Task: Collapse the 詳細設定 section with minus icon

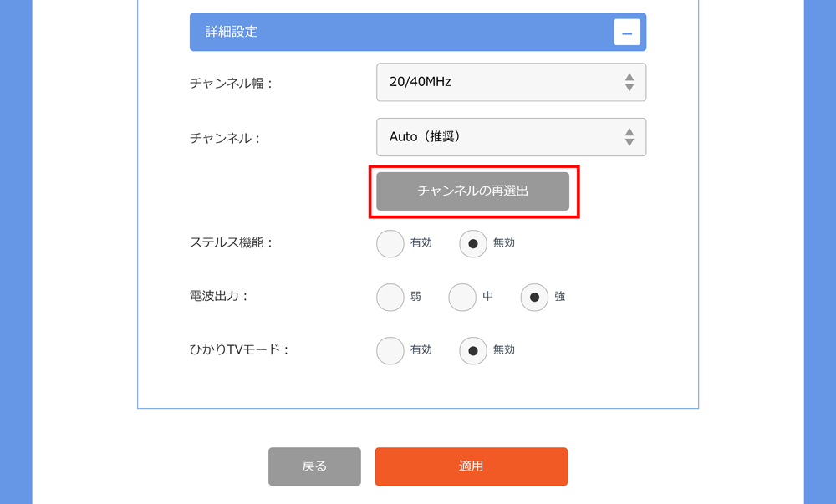Action: pyautogui.click(x=627, y=33)
